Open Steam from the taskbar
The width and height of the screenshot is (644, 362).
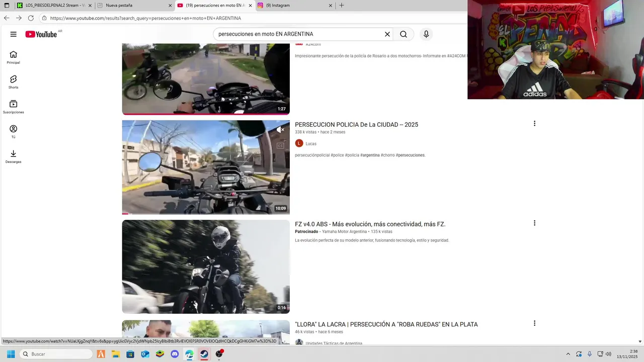tap(204, 354)
